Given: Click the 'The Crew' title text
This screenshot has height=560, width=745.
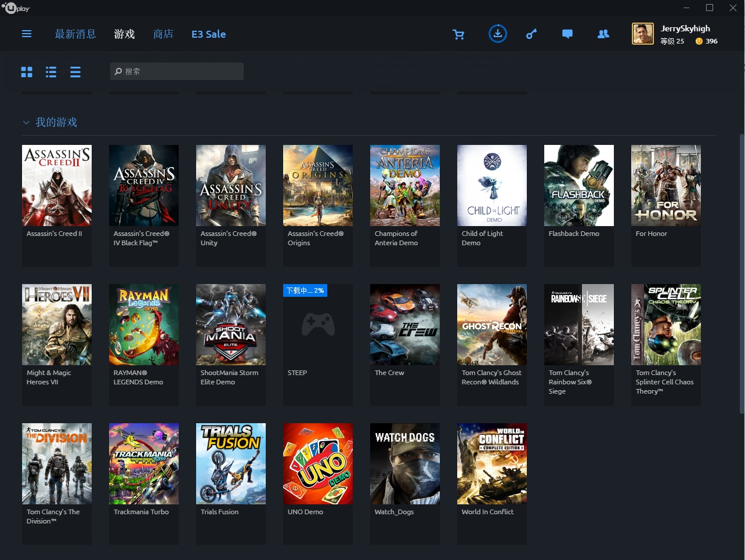Looking at the screenshot, I should (389, 373).
